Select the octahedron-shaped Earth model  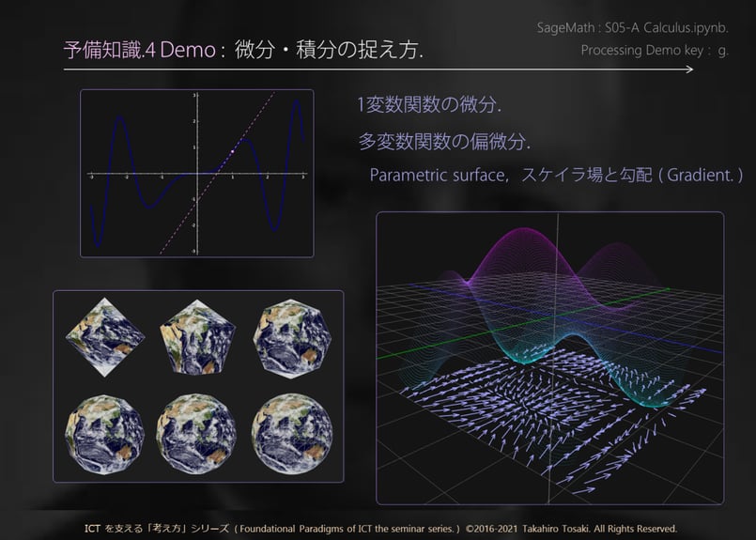[105, 336]
